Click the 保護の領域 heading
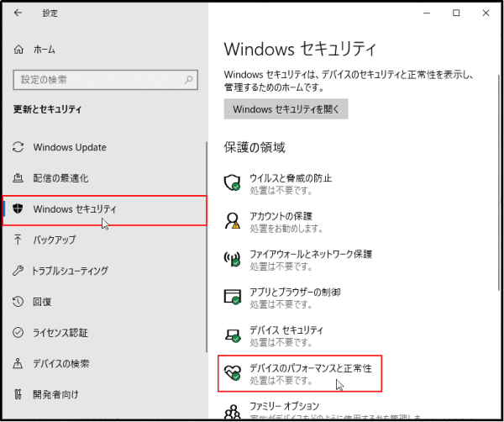The height and width of the screenshot is (422, 504). [x=255, y=147]
